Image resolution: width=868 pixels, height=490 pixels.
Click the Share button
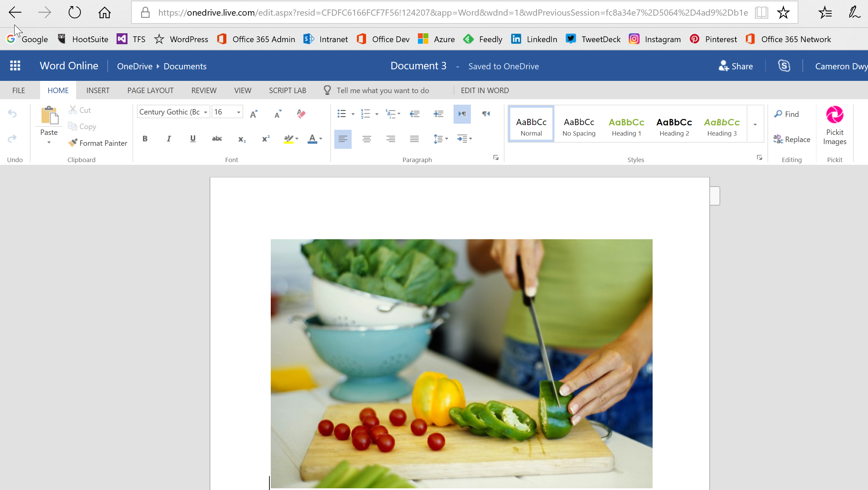(736, 66)
